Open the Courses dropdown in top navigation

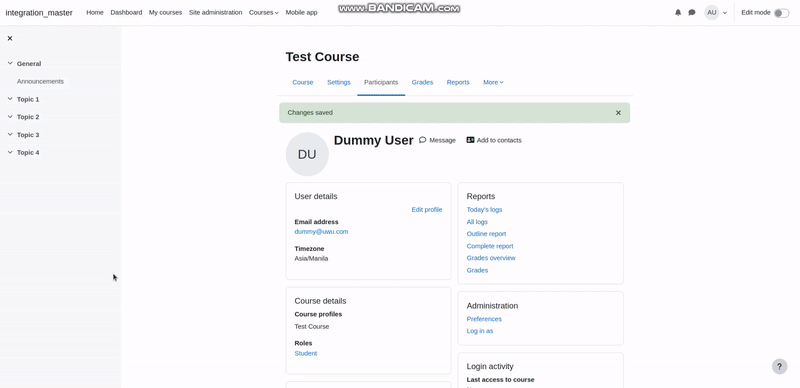pos(263,12)
